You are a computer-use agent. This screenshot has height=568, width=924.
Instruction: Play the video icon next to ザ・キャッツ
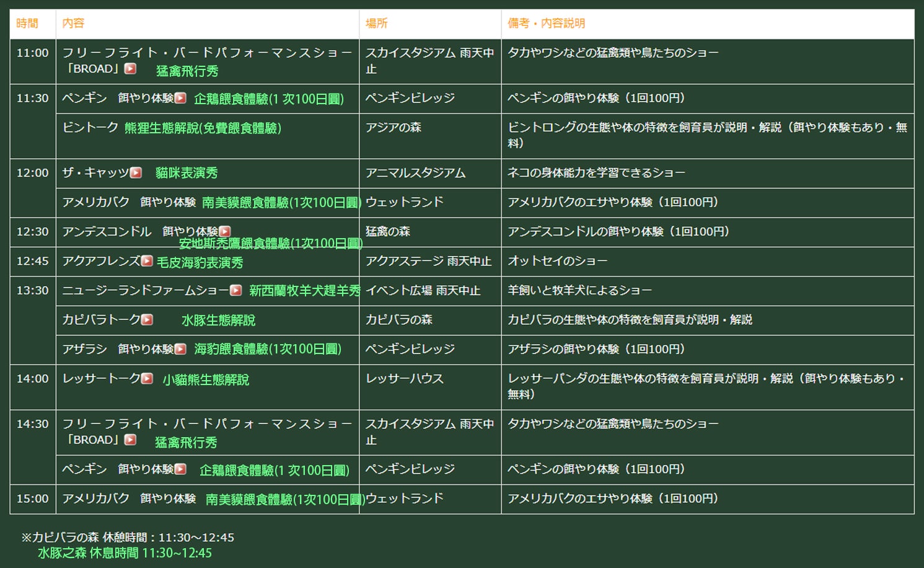[136, 173]
